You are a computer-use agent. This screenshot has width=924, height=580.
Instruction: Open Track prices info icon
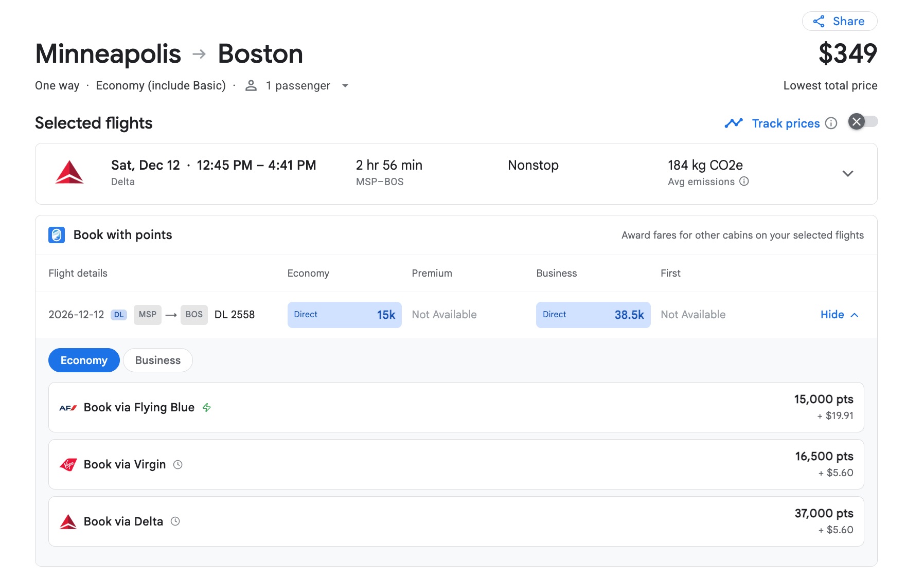pos(831,123)
